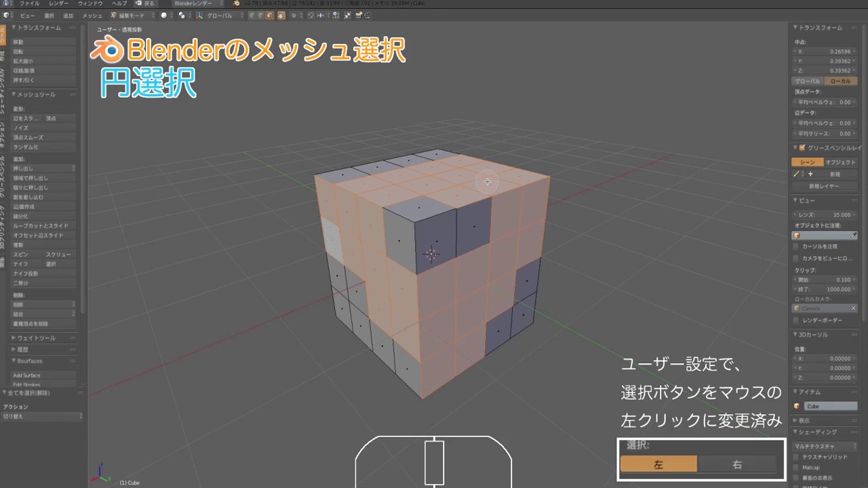This screenshot has height=488, width=868.
Task: Toggle the グリースペンシル checkbox
Action: point(802,148)
